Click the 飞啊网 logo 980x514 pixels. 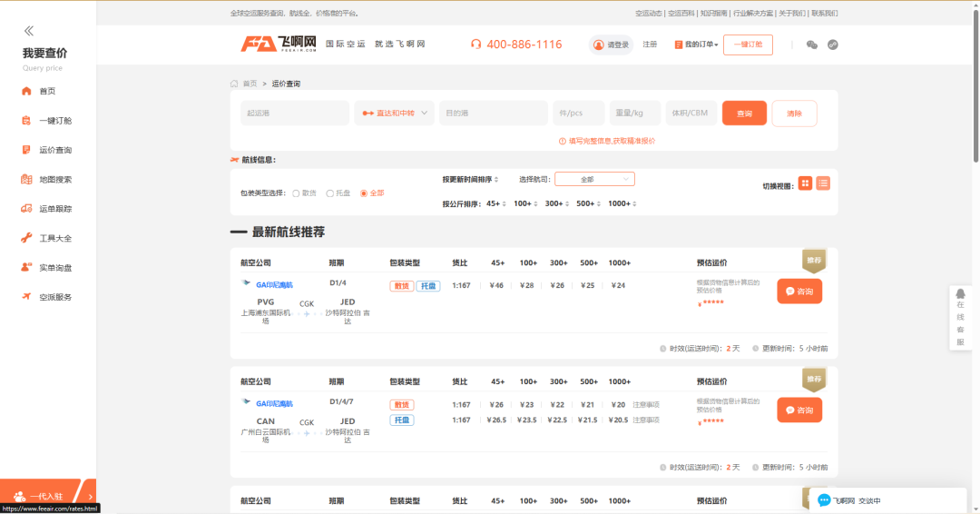click(279, 44)
